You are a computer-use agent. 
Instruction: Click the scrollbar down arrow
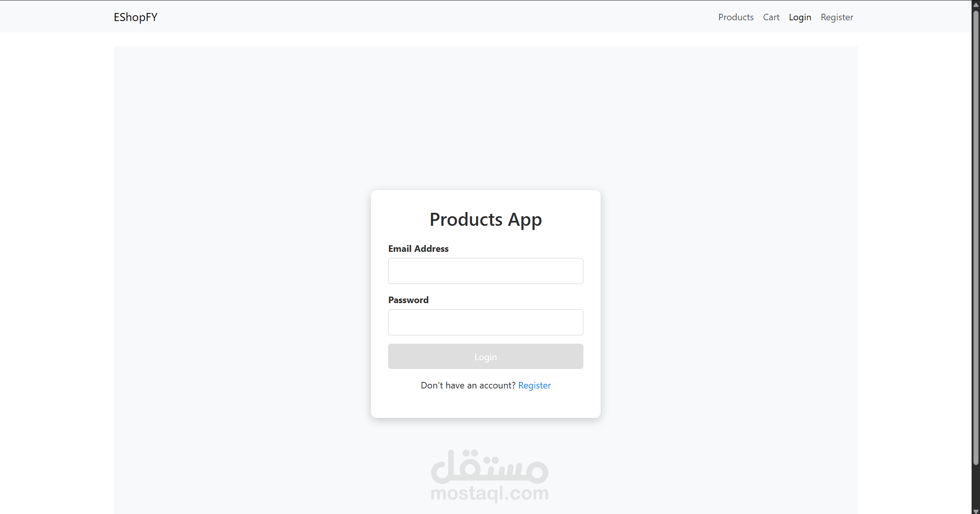click(x=976, y=511)
